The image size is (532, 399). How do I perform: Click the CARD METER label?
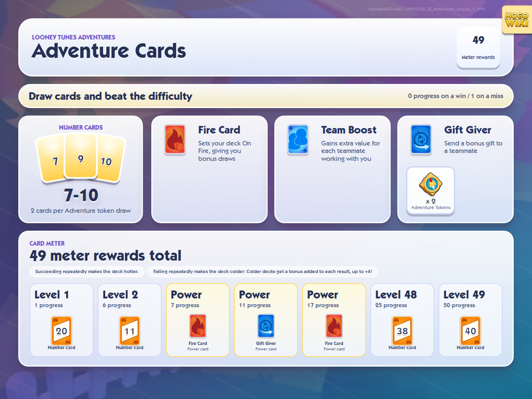coord(47,244)
